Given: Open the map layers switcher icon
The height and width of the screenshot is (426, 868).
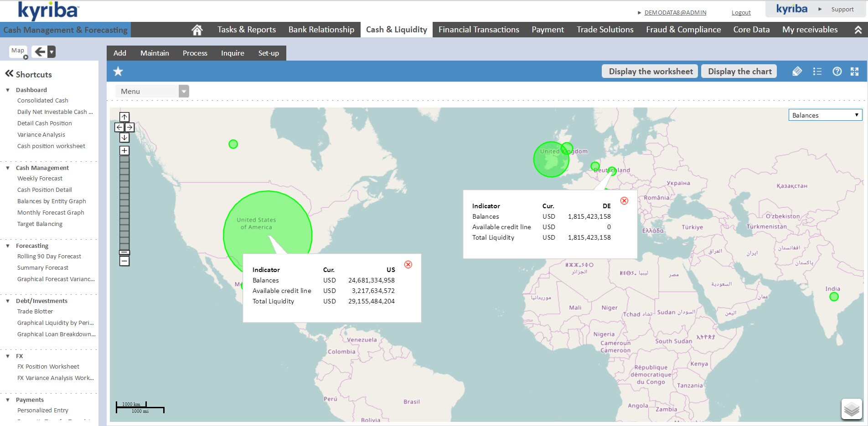Looking at the screenshot, I should [x=851, y=409].
